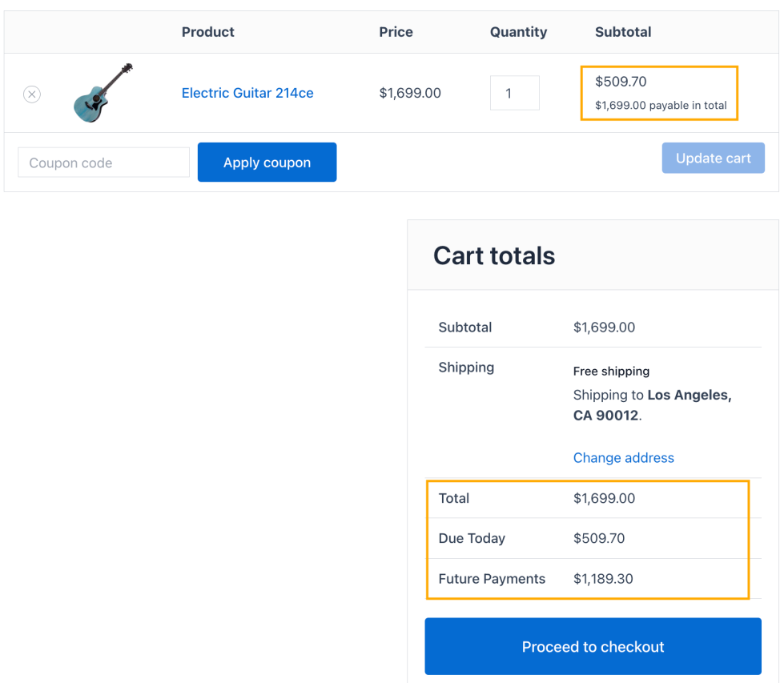784x683 pixels.
Task: Click the Update cart button
Action: [713, 159]
